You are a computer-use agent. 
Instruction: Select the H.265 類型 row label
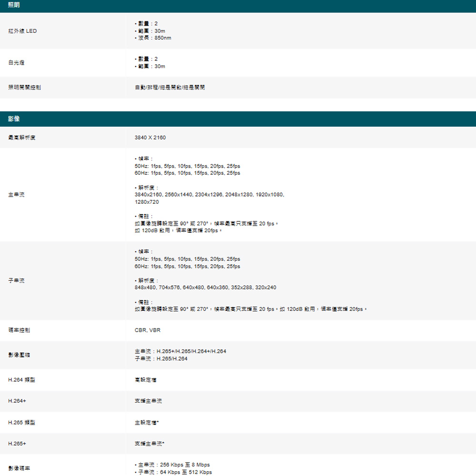click(x=22, y=423)
